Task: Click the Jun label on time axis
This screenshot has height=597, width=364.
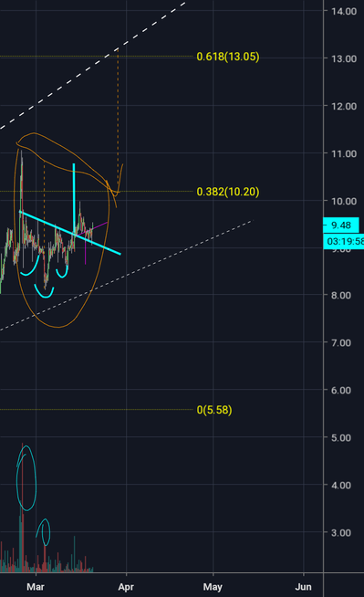Action: (304, 587)
